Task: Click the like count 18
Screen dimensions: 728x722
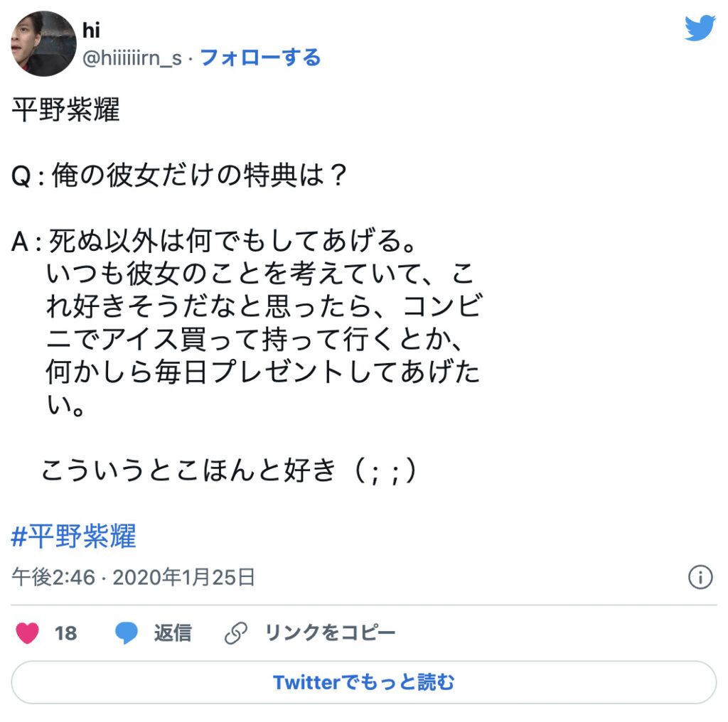Action: [66, 632]
